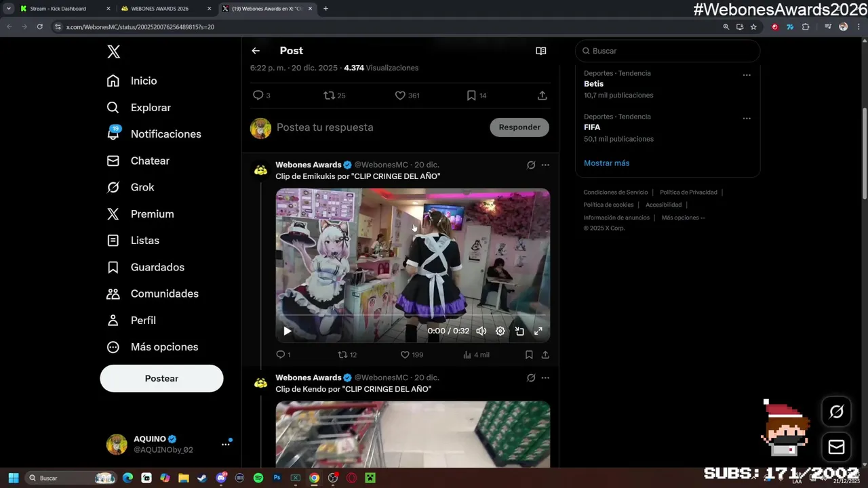This screenshot has height=488, width=868.
Task: Click Grok icon on Emikukis clip post
Action: 531,165
